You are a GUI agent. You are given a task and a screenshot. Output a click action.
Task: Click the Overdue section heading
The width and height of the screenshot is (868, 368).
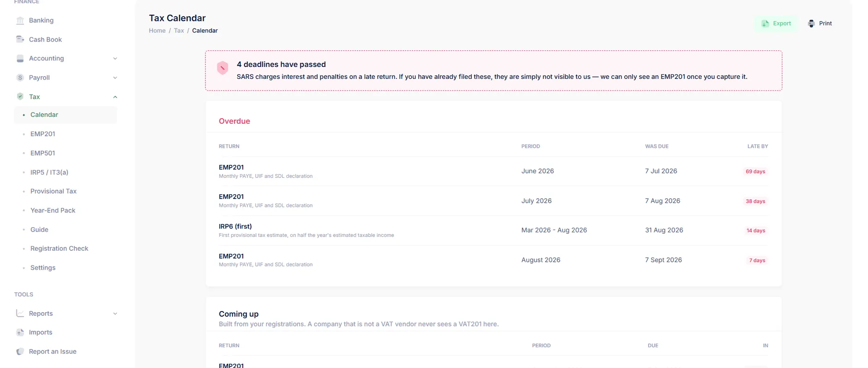[x=235, y=121]
